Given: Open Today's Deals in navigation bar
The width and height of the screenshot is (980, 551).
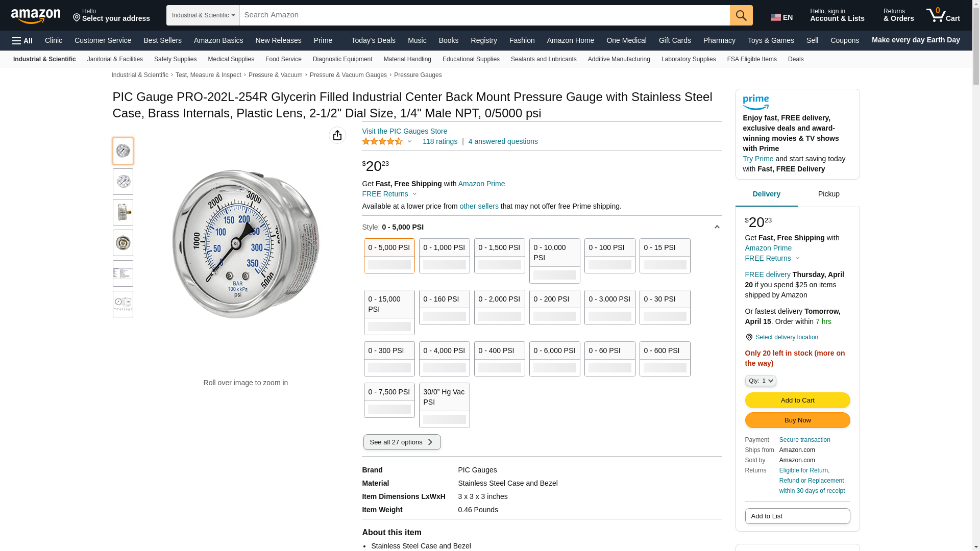Looking at the screenshot, I should pos(373,40).
